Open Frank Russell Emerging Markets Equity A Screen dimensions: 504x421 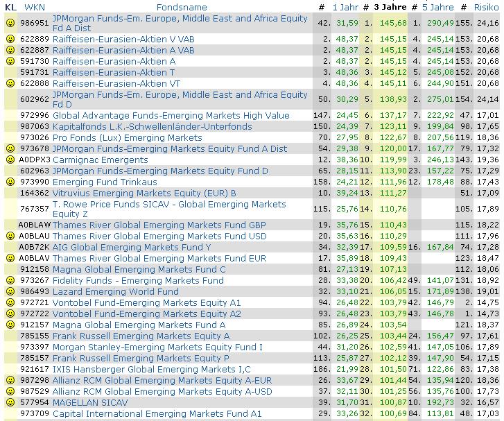click(x=141, y=336)
